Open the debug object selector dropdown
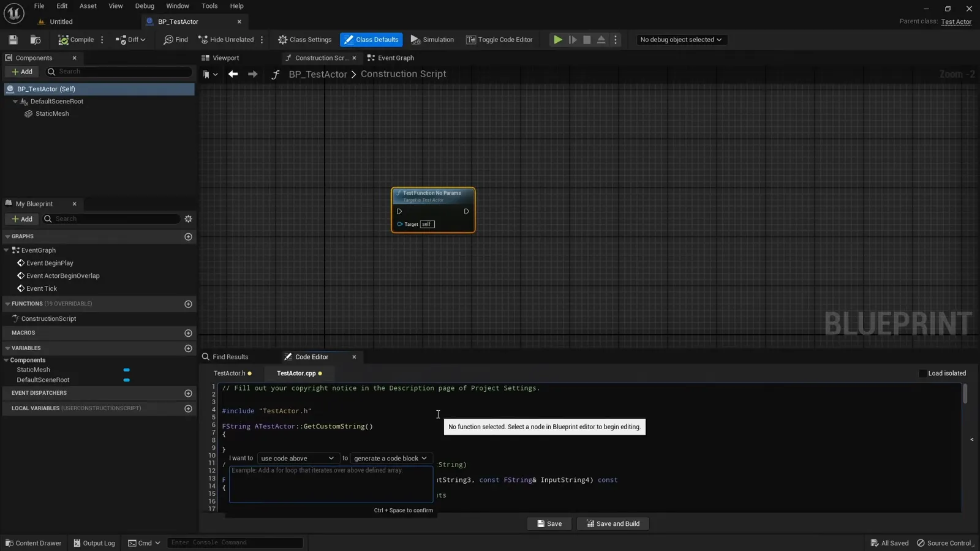This screenshot has height=551, width=980. click(x=680, y=40)
